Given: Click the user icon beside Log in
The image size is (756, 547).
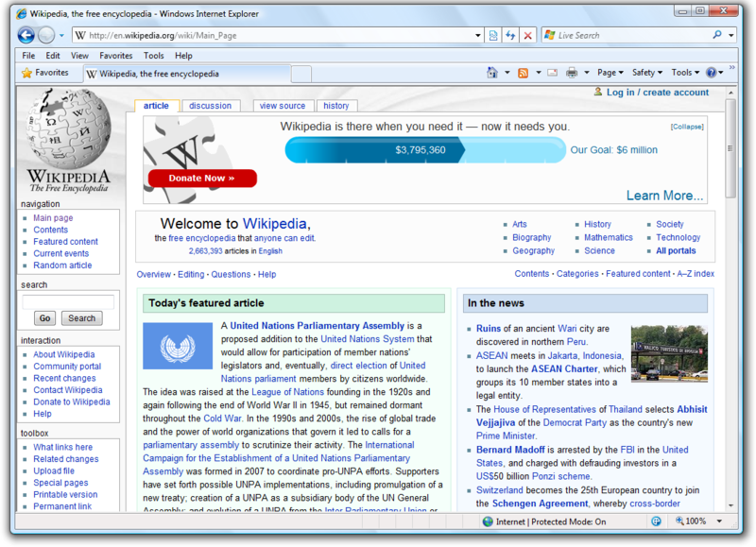Looking at the screenshot, I should 598,92.
